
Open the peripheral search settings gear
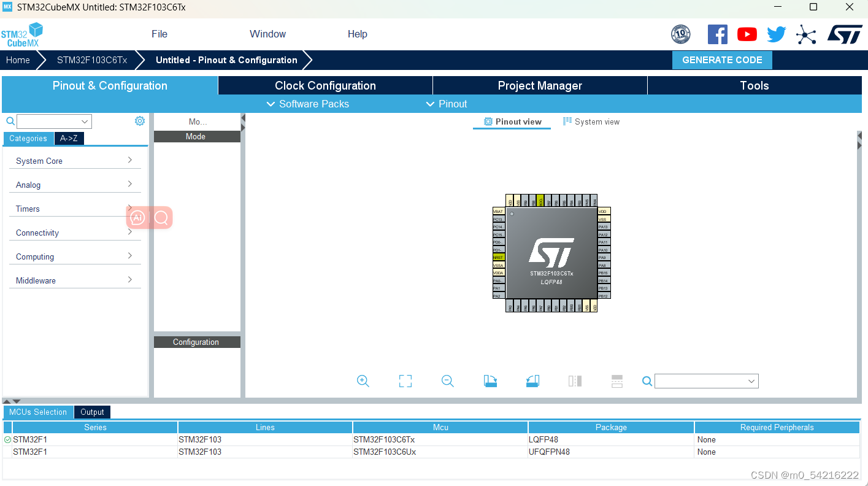(139, 121)
